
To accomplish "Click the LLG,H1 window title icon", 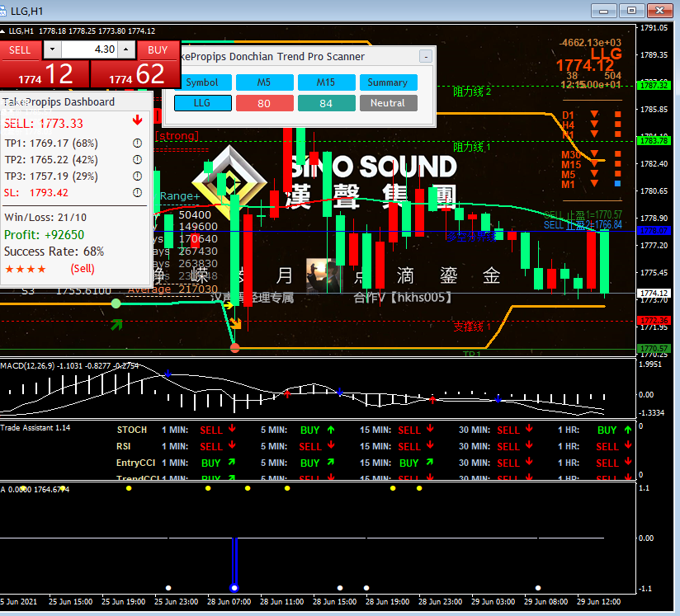I will pyautogui.click(x=3, y=12).
